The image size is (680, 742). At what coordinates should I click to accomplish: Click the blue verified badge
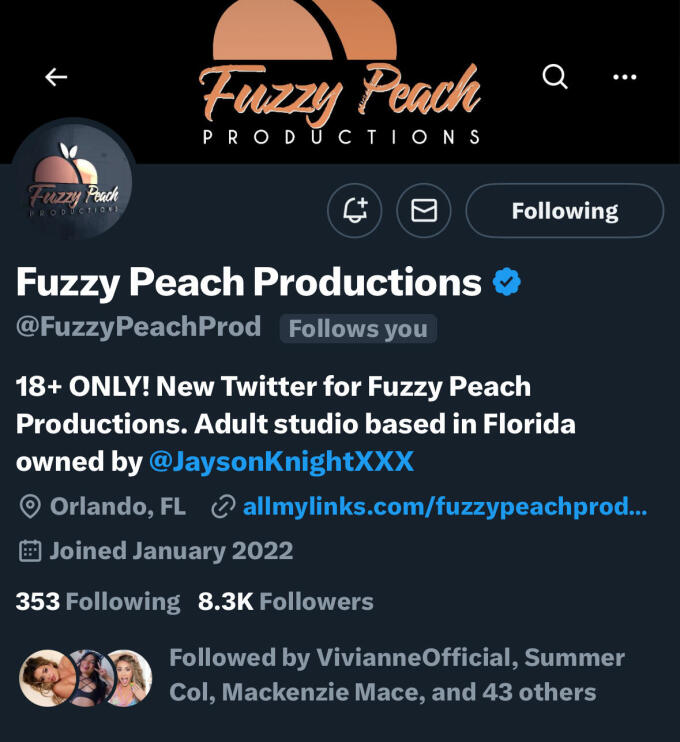(x=507, y=283)
